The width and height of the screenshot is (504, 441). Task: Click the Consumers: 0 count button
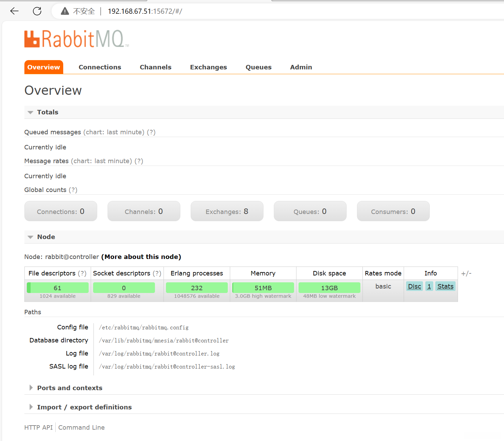click(393, 211)
